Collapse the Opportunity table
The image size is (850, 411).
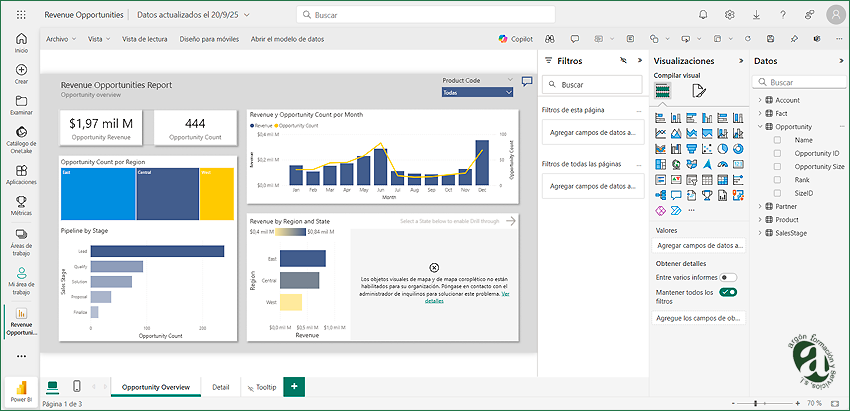coord(759,127)
